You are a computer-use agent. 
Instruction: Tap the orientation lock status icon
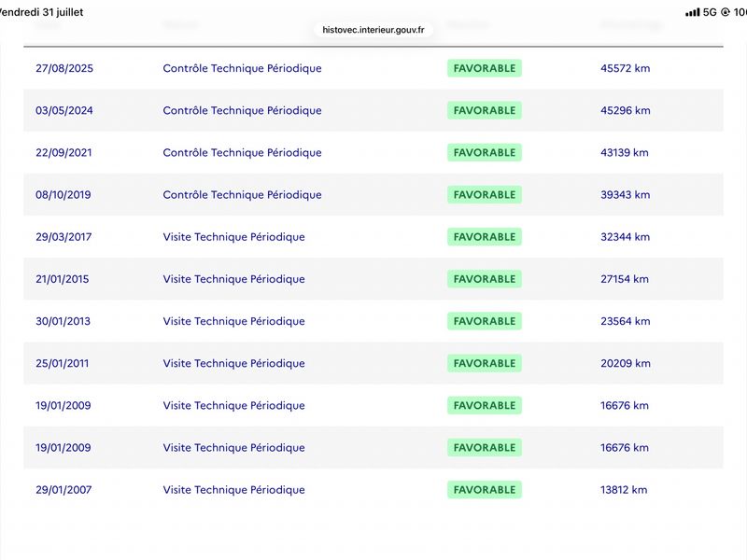tap(726, 12)
